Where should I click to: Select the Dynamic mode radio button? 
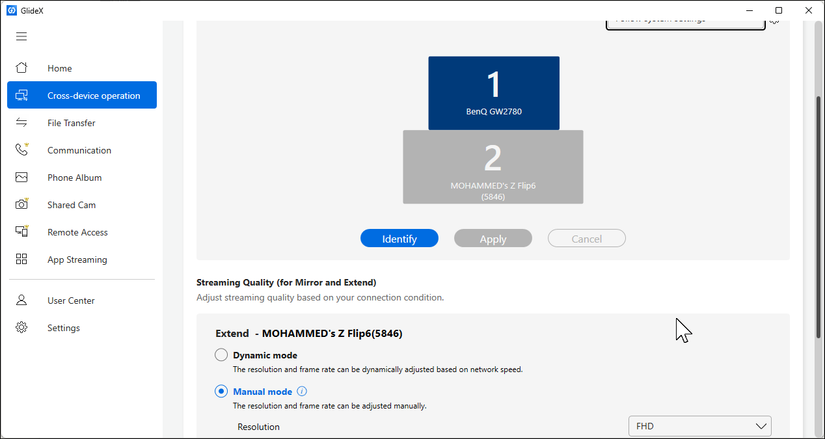pyautogui.click(x=221, y=355)
